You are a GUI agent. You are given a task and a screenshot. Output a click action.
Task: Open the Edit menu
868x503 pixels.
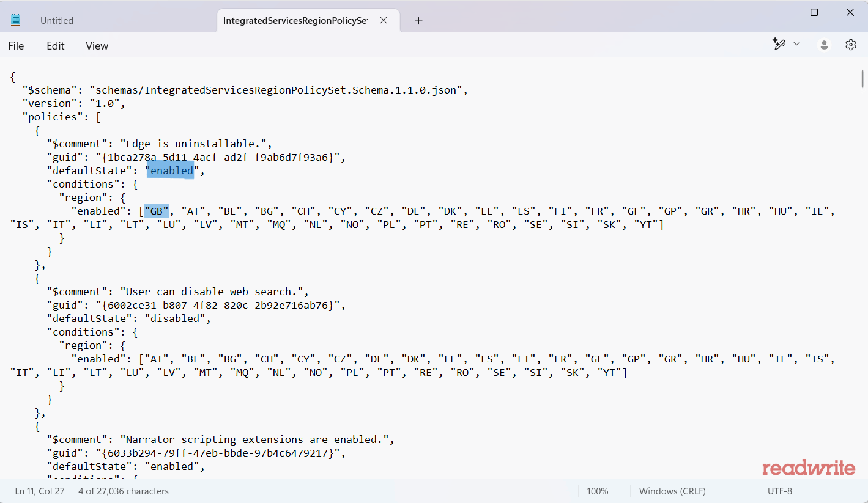point(56,46)
